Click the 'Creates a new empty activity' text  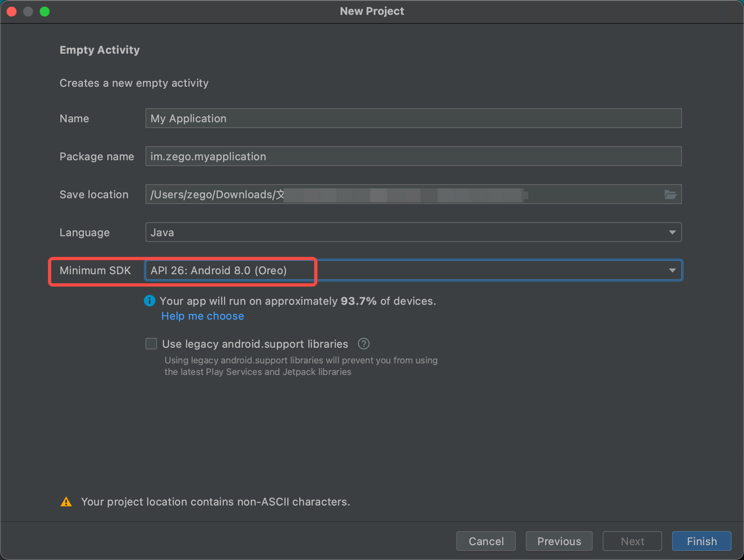(x=134, y=83)
